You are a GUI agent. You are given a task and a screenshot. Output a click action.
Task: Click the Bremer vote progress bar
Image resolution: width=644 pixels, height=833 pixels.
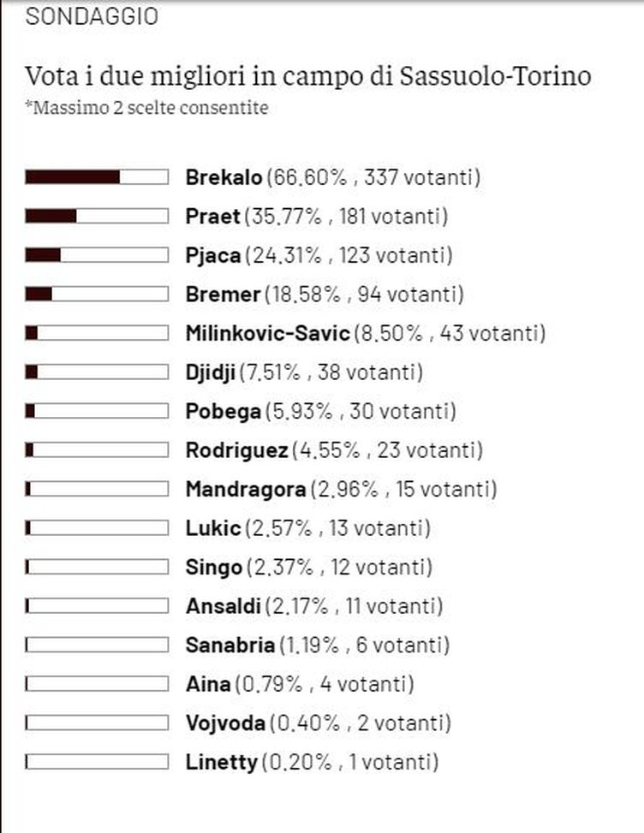pyautogui.click(x=97, y=295)
